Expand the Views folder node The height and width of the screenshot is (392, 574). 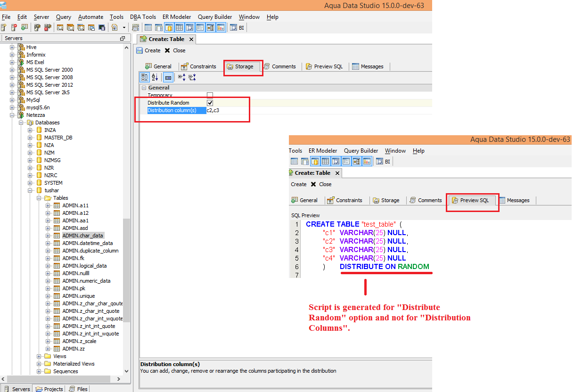[39, 356]
